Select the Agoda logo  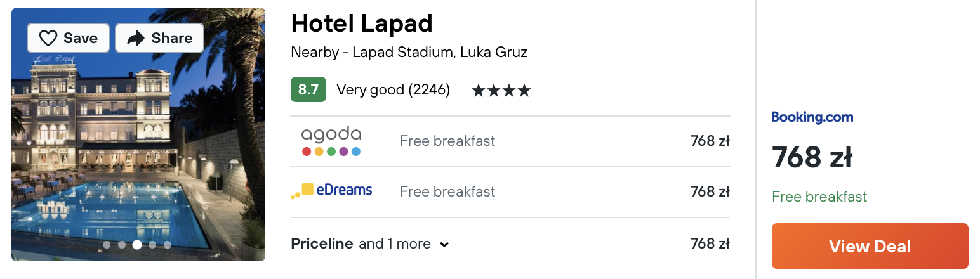[331, 141]
